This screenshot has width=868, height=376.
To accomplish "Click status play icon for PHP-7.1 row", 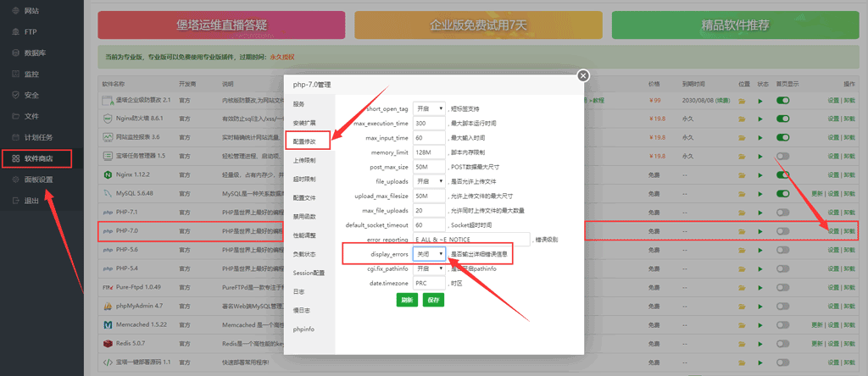I will 760,213.
